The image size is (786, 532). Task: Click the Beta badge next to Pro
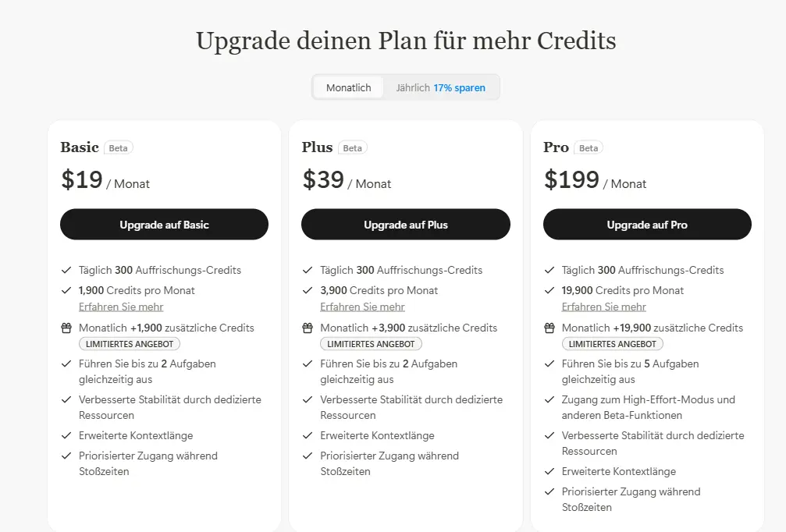[589, 147]
